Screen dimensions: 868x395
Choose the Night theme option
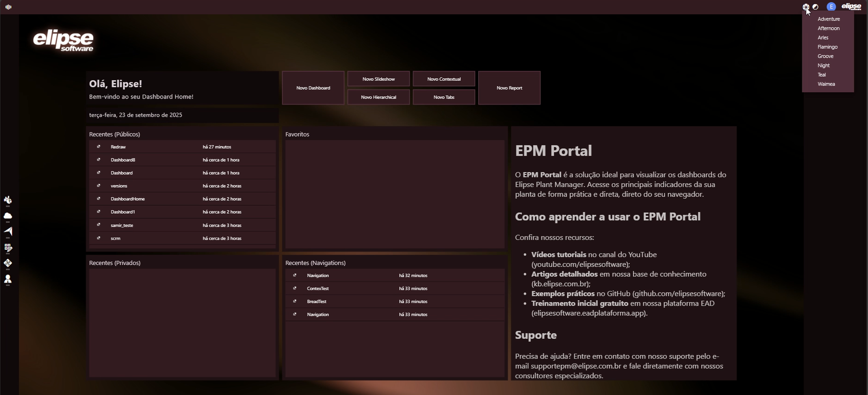pos(823,65)
